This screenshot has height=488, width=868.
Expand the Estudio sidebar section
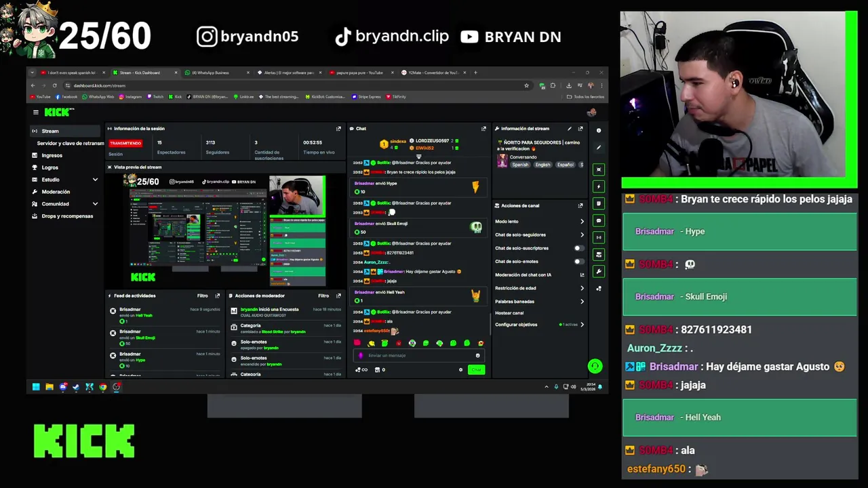coord(95,180)
